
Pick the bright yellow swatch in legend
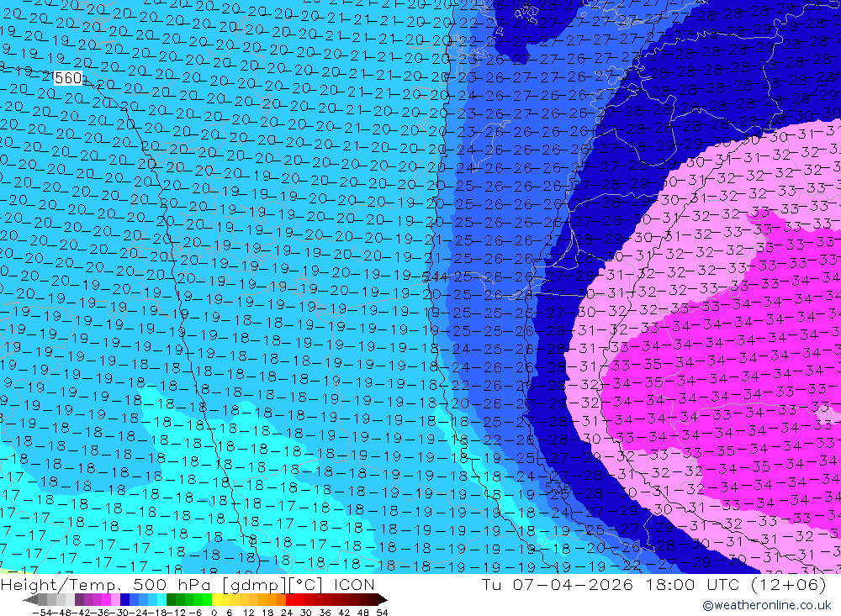(x=217, y=600)
